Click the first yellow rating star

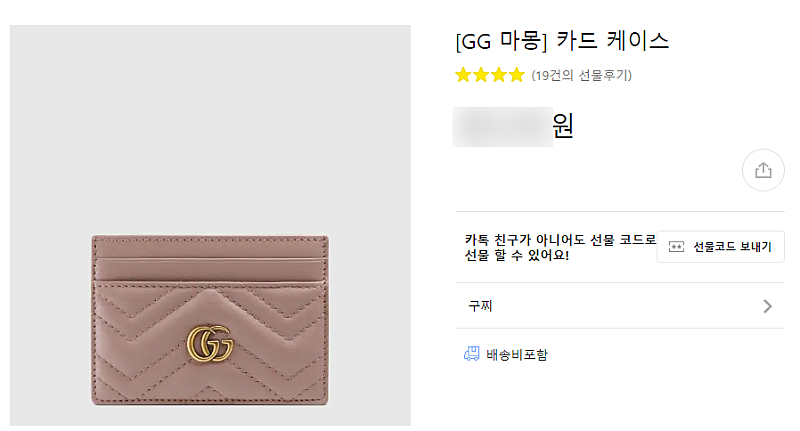[x=463, y=75]
